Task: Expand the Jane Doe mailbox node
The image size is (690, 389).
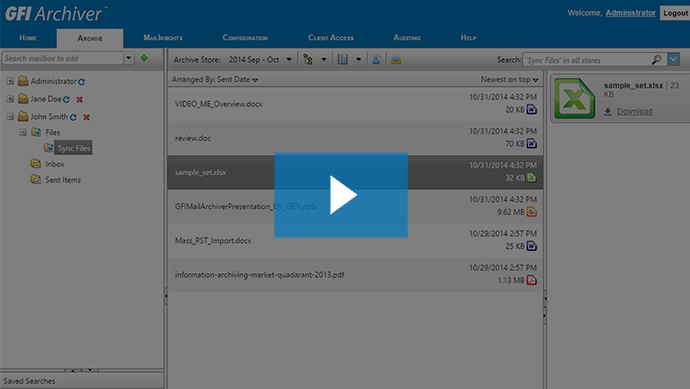Action: [10, 99]
